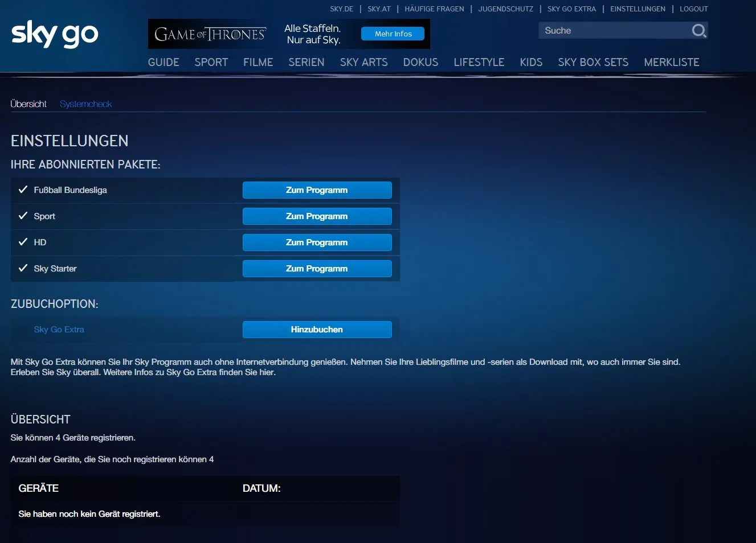This screenshot has height=543, width=756.
Task: Open the LIFESTYLE section
Action: [x=479, y=62]
